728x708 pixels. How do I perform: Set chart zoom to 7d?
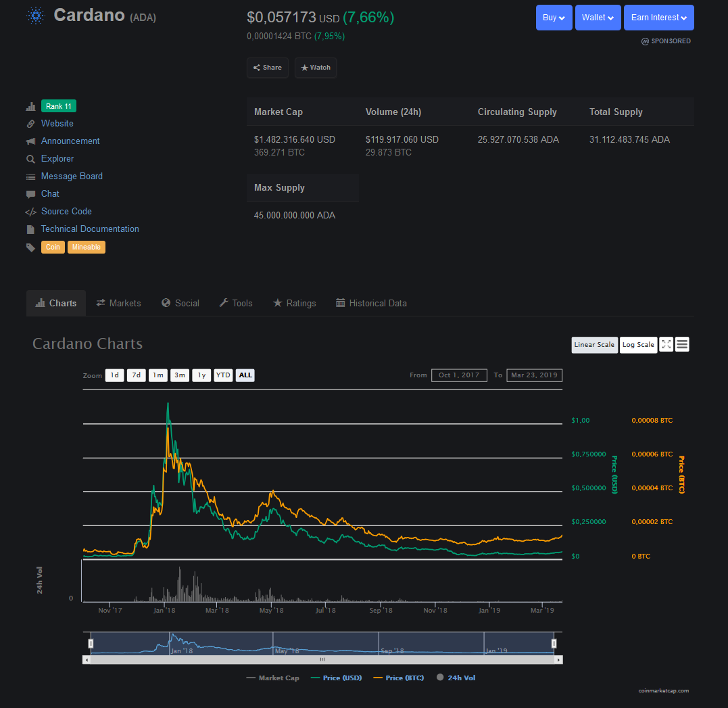coord(137,375)
